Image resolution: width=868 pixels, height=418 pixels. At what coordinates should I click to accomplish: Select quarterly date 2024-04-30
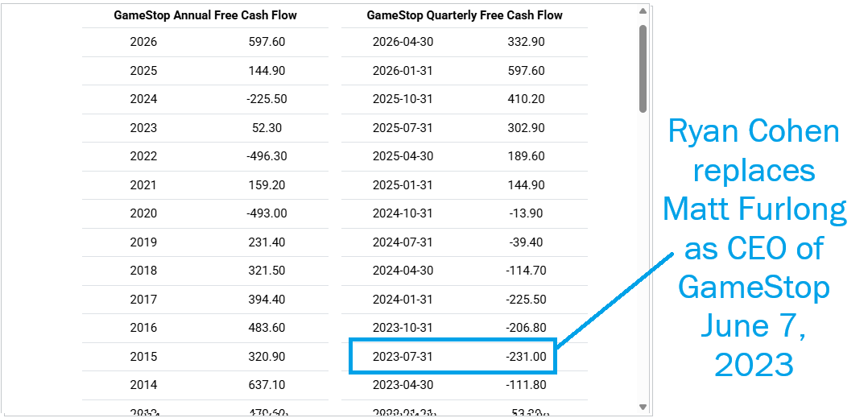click(x=403, y=271)
